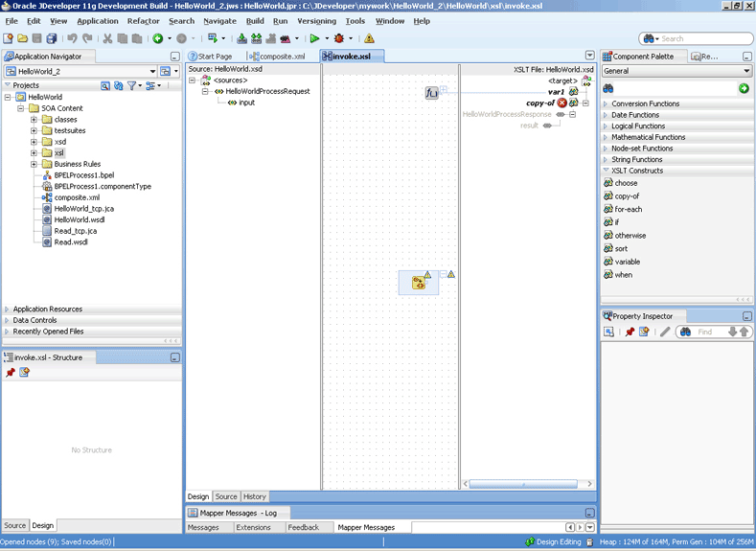The image size is (756, 551).
Task: Switch to the Start Page tab
Action: coord(210,57)
